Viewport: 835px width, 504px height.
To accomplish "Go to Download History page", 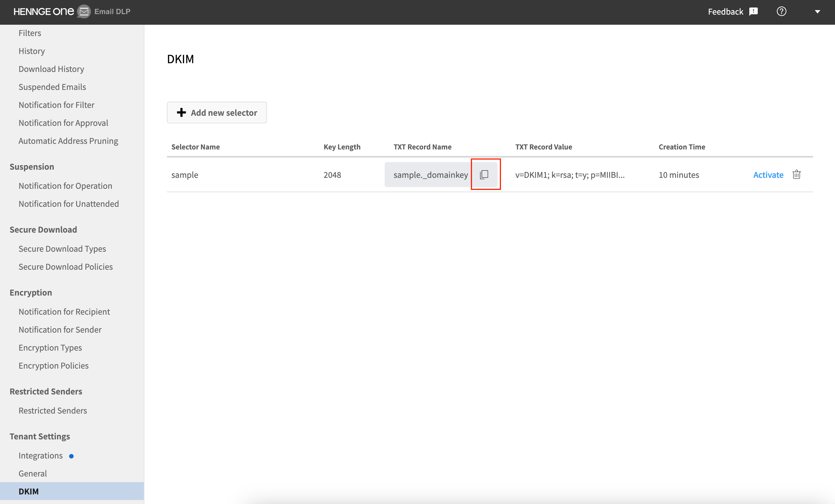I will pyautogui.click(x=51, y=69).
